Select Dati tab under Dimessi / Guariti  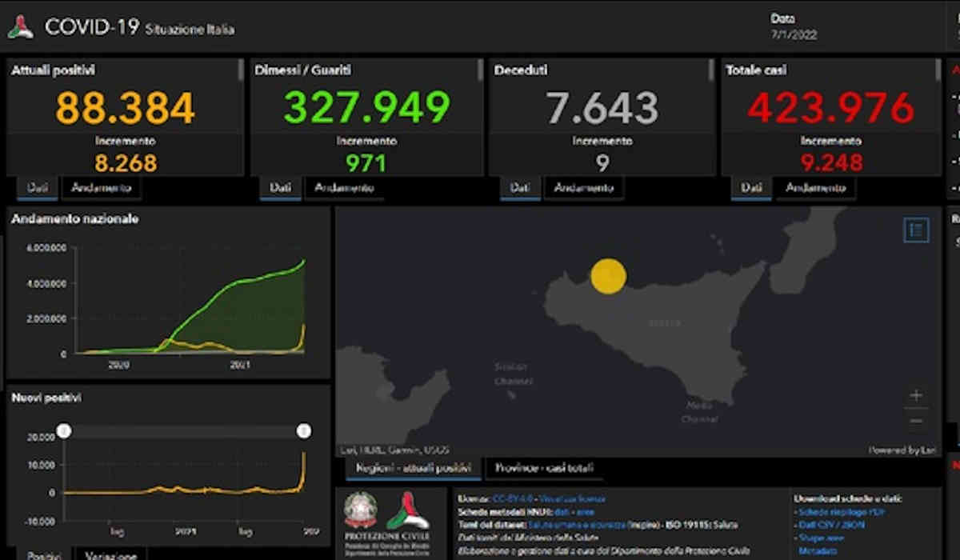pos(280,187)
